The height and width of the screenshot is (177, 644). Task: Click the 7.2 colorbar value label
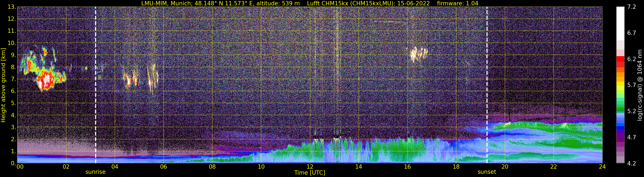coord(632,7)
